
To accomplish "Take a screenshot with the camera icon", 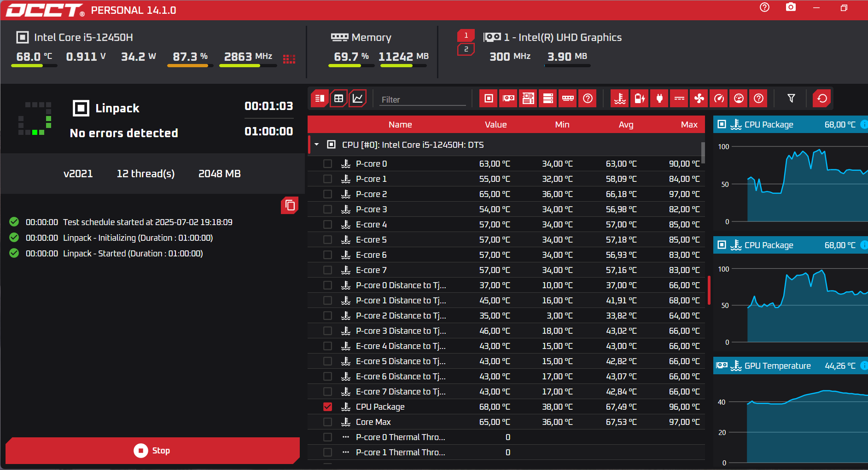I will [x=791, y=7].
